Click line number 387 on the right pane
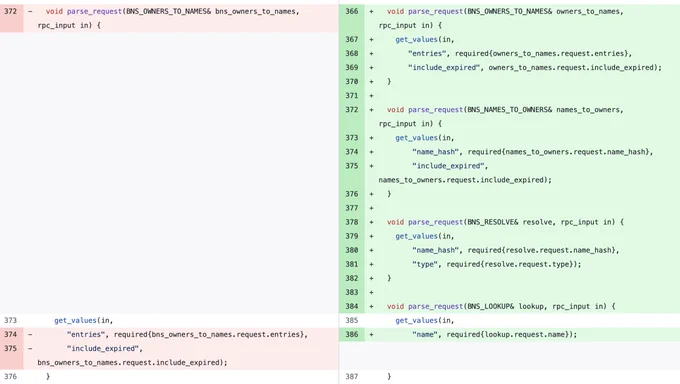Image resolution: width=680 pixels, height=384 pixels. [x=352, y=376]
